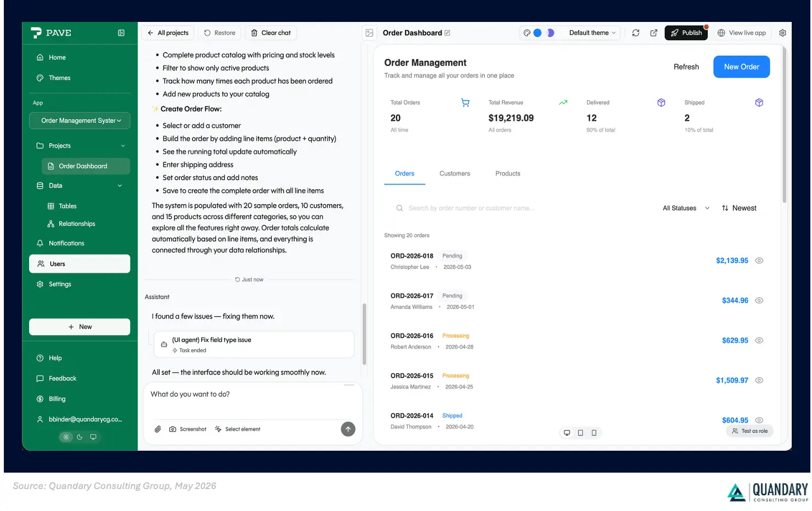Screen dimensions: 812x511
Task: Send message with the up-arrow button
Action: click(x=348, y=429)
